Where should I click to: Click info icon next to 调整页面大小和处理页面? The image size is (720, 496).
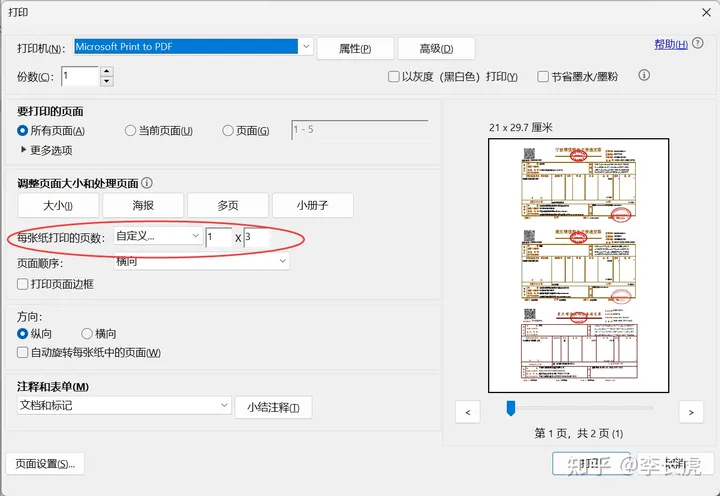click(x=147, y=184)
